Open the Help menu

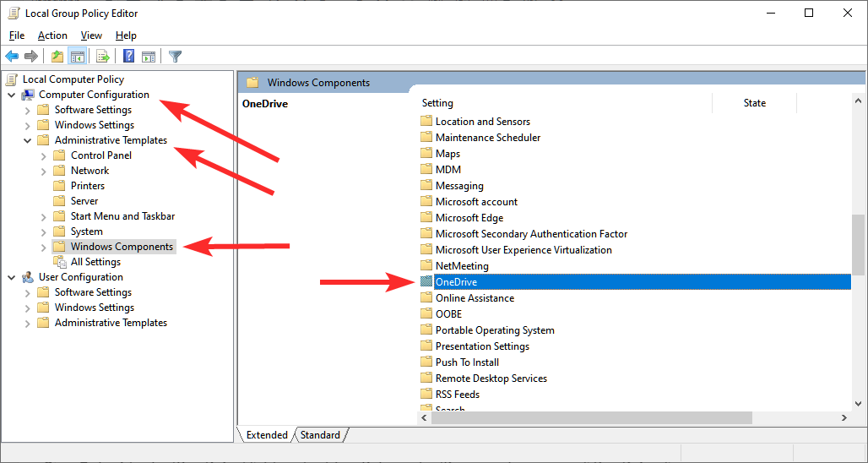(126, 35)
